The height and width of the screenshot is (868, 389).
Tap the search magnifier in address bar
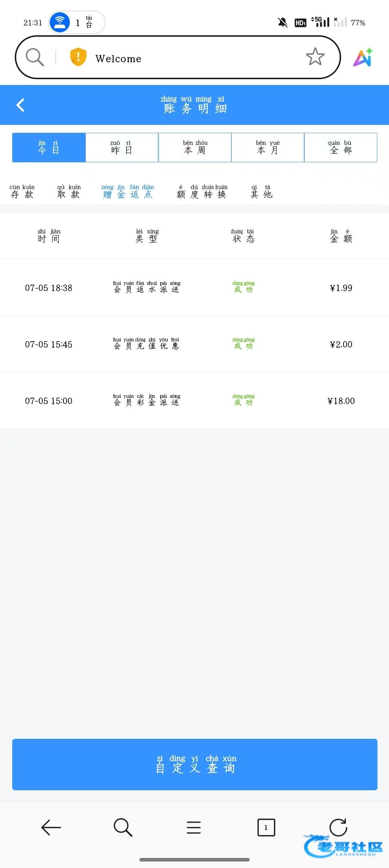click(x=35, y=57)
